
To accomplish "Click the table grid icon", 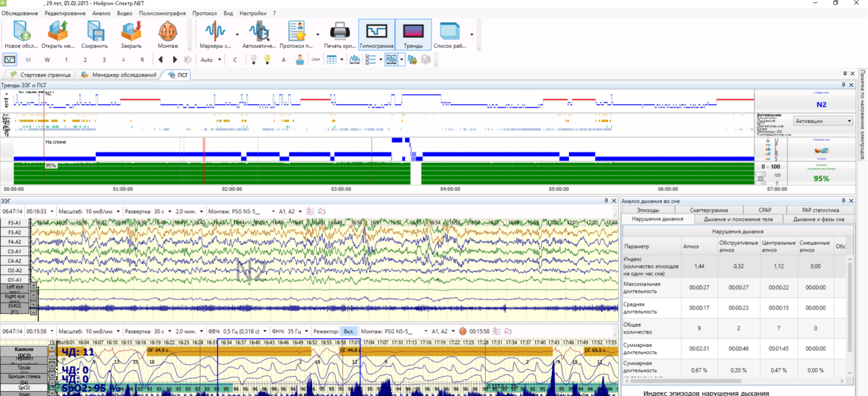I will [x=331, y=60].
